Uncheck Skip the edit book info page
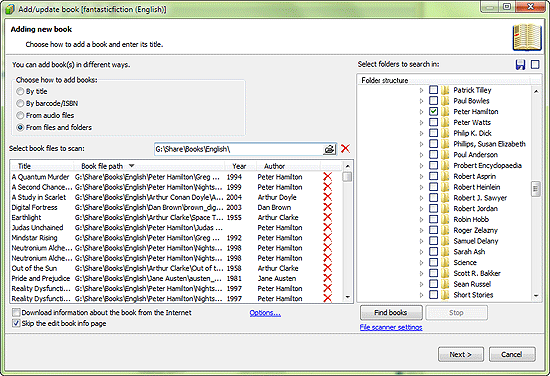 coord(16,323)
